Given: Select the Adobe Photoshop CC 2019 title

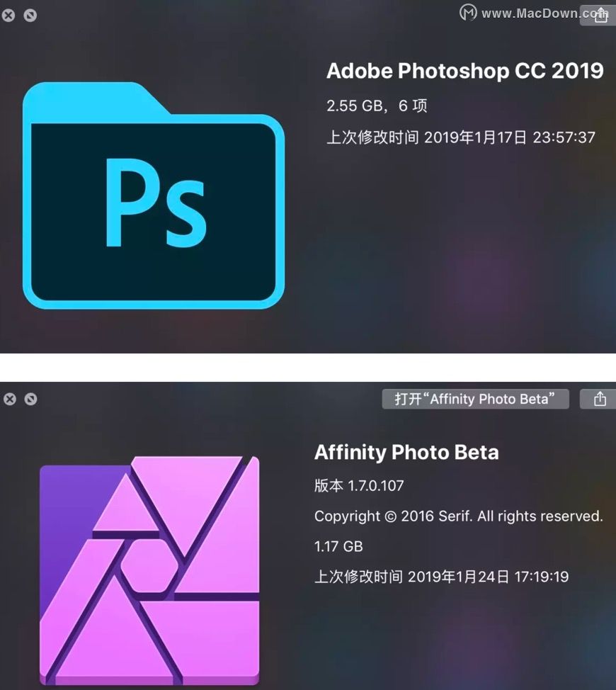Looking at the screenshot, I should [464, 71].
